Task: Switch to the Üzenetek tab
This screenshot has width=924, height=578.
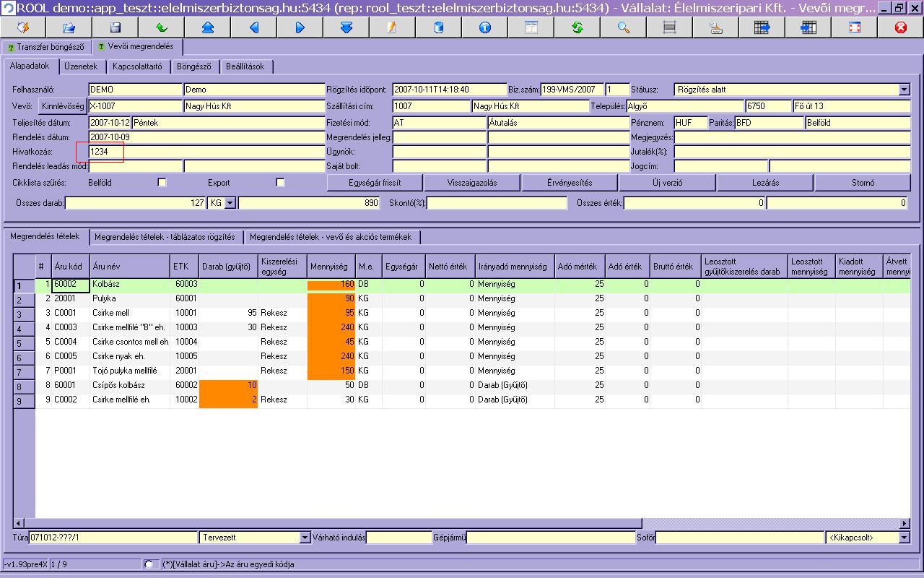Action: [81, 66]
